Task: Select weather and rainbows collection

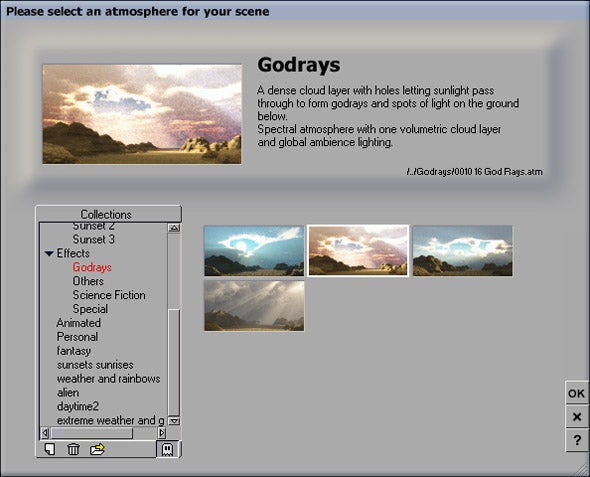Action: coord(109,378)
